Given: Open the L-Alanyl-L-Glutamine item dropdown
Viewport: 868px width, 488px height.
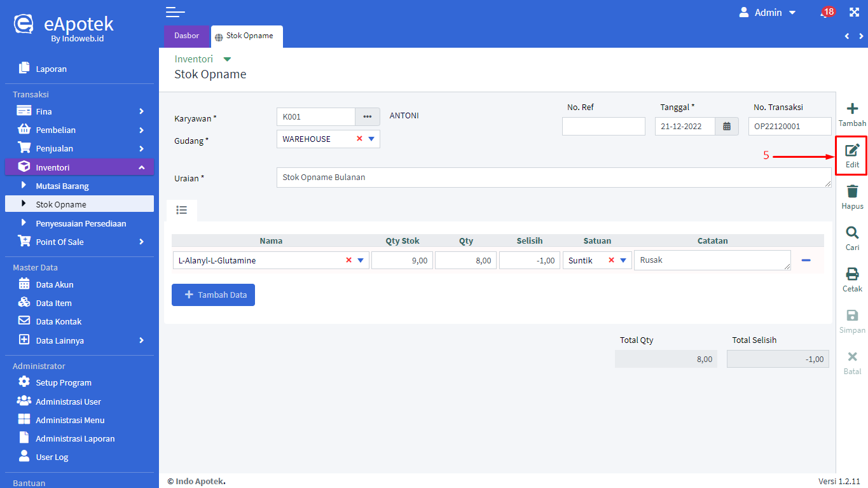Looking at the screenshot, I should click(361, 260).
